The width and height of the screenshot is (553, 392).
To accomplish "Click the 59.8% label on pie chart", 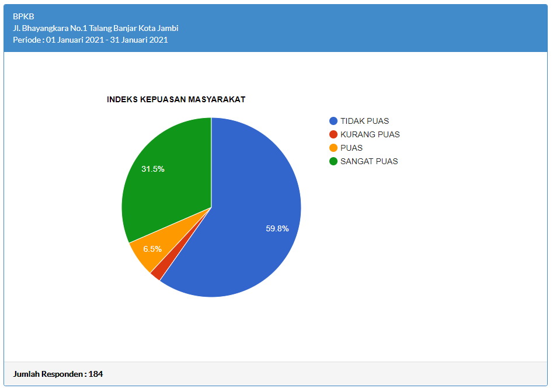I will coord(277,228).
